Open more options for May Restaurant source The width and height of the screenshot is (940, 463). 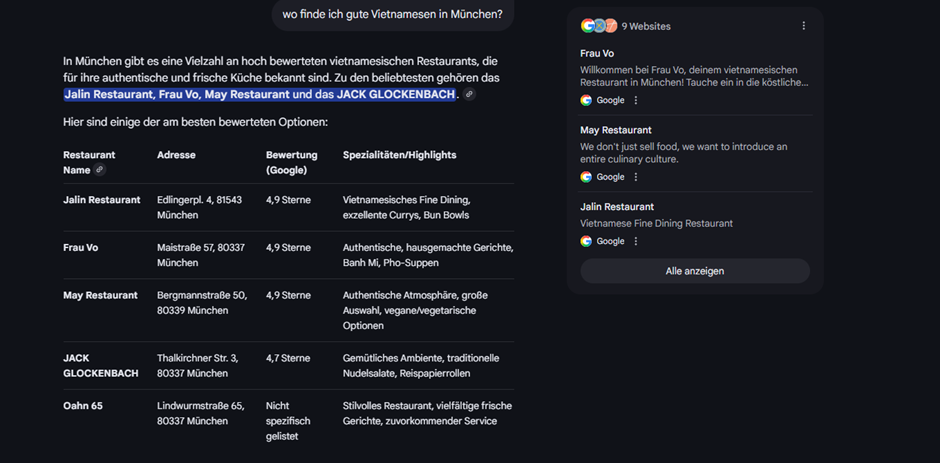point(636,177)
